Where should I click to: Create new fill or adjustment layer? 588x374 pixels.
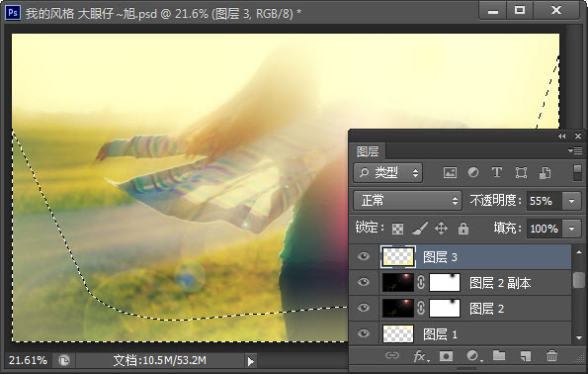coord(473,355)
